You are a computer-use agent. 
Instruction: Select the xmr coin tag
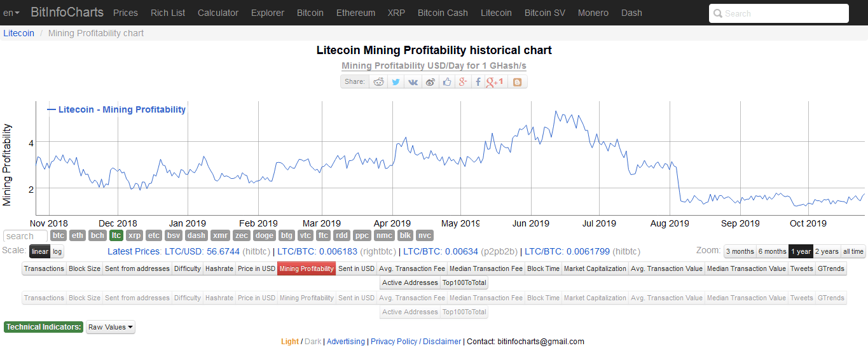220,235
